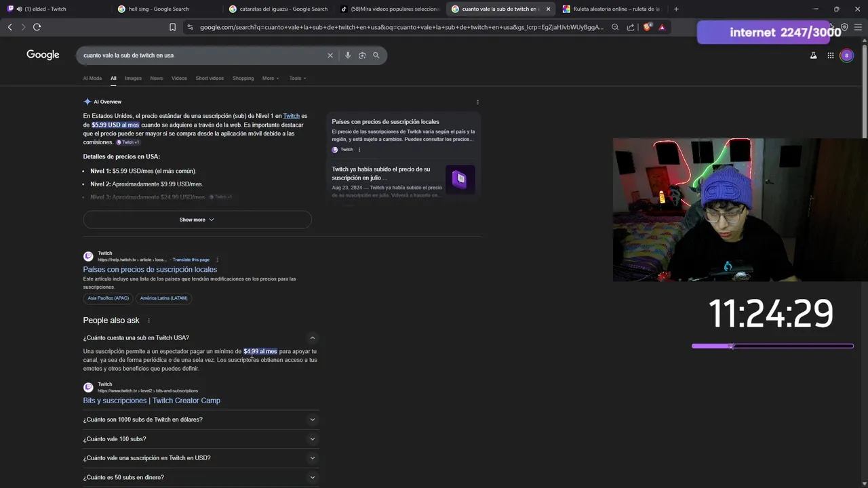Click the Twitch subscription article thumbnail
868x488 pixels.
pyautogui.click(x=460, y=180)
